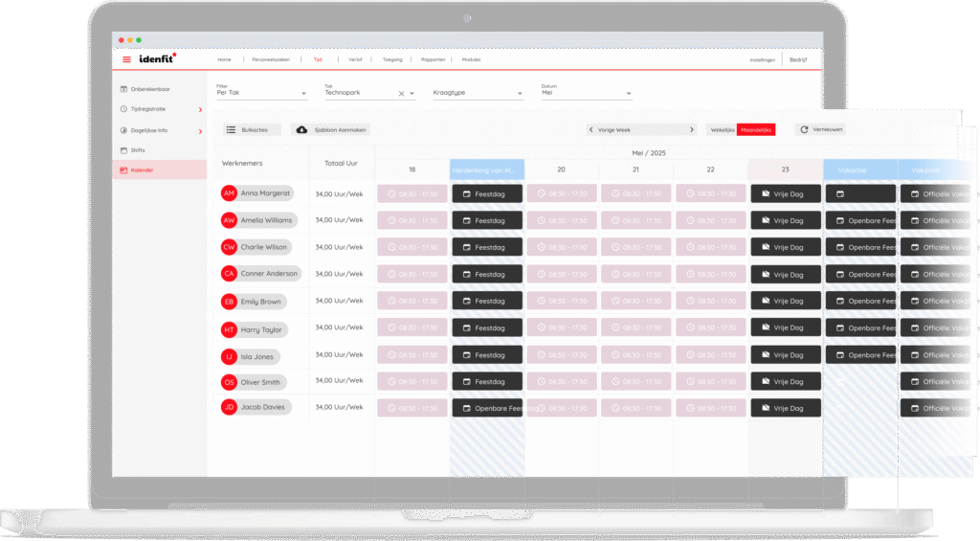Image resolution: width=980 pixels, height=541 pixels.
Task: Click Anna Margerat's AM avatar
Action: (229, 193)
